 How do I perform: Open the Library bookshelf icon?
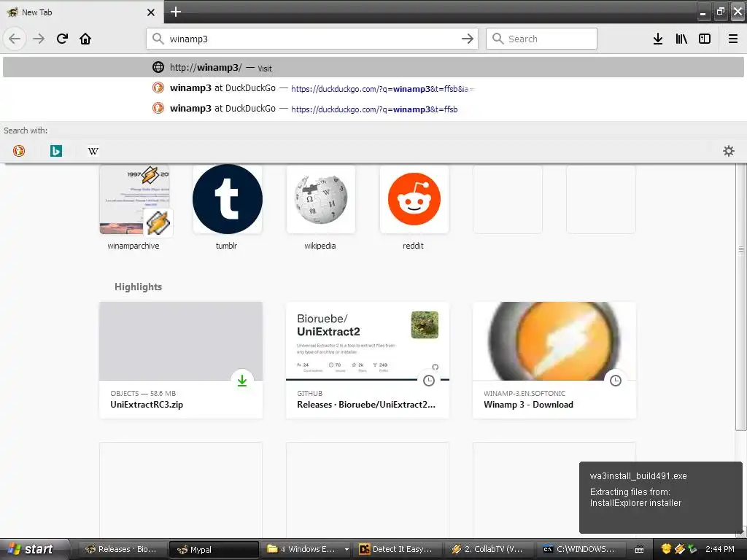681,39
